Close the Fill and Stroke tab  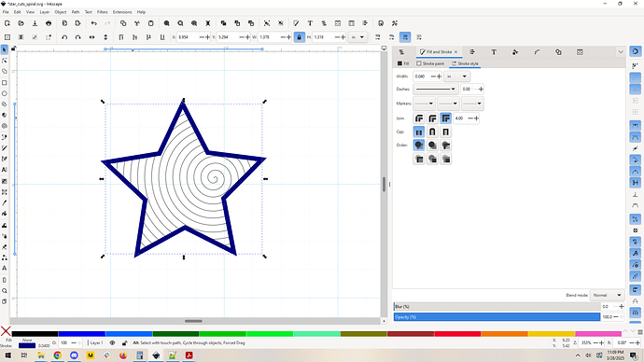point(455,52)
